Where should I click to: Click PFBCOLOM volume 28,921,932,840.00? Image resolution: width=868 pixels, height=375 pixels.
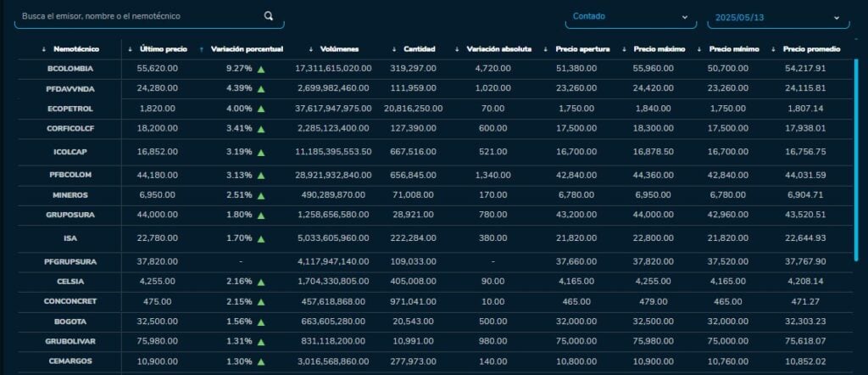[333, 175]
